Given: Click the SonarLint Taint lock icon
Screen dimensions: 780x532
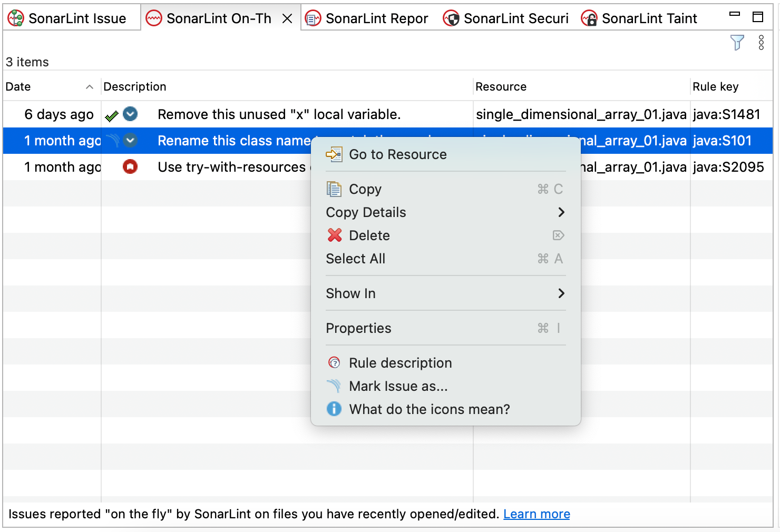Looking at the screenshot, I should (x=589, y=18).
